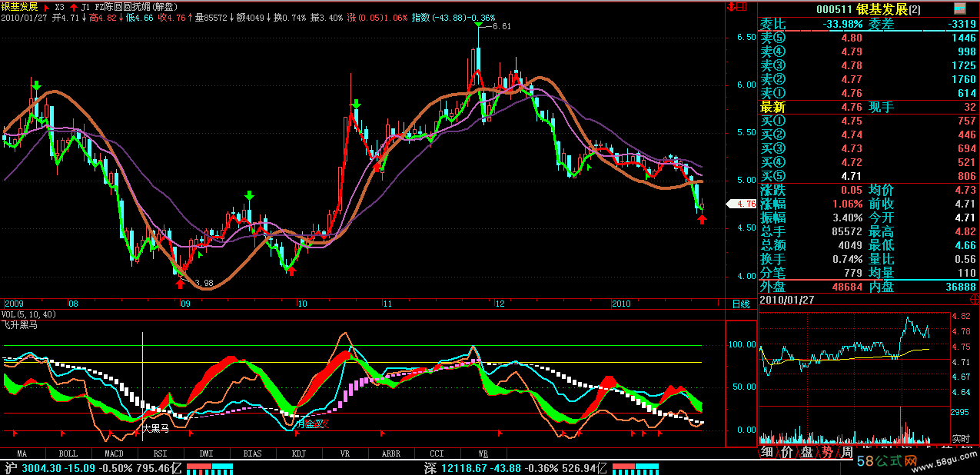Switch to the VR indicator tab
Image resolution: width=980 pixels, height=475 pixels.
click(344, 453)
